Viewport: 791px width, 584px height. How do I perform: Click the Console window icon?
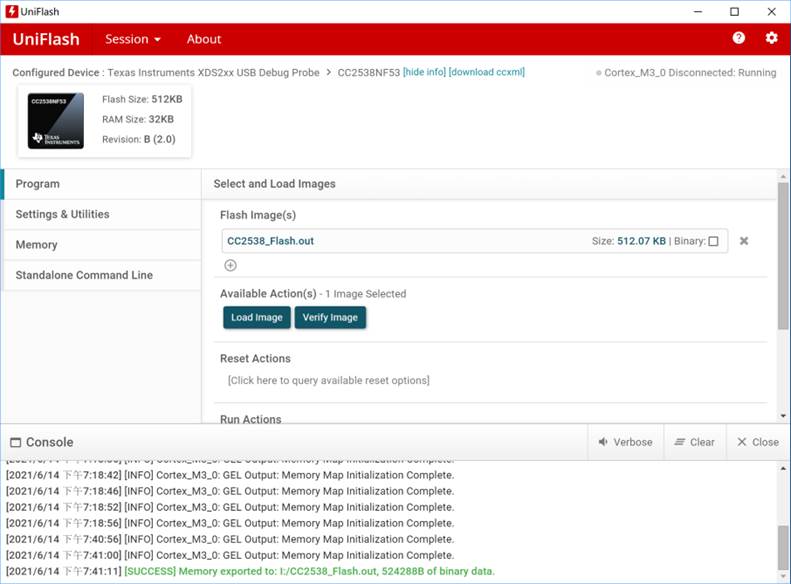click(15, 442)
